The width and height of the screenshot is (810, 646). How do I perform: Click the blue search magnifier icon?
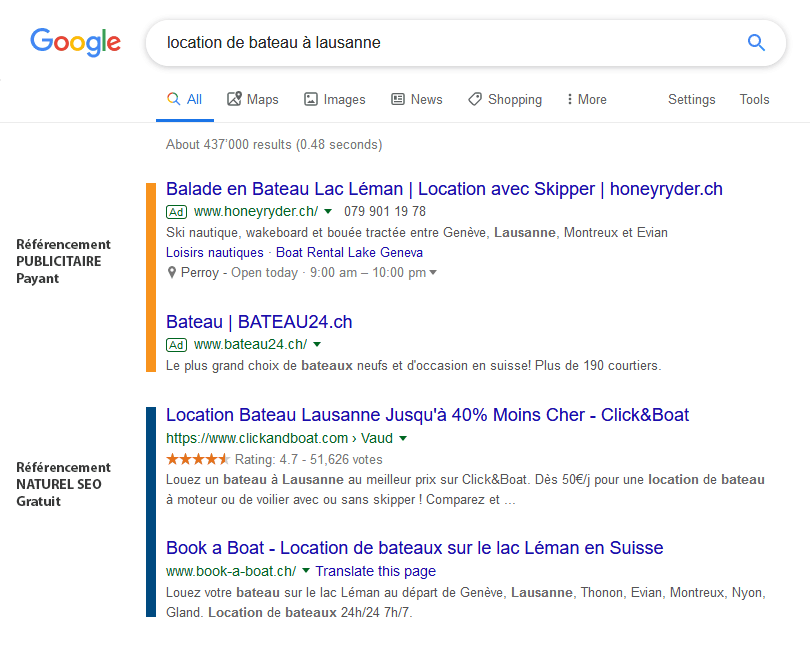756,42
